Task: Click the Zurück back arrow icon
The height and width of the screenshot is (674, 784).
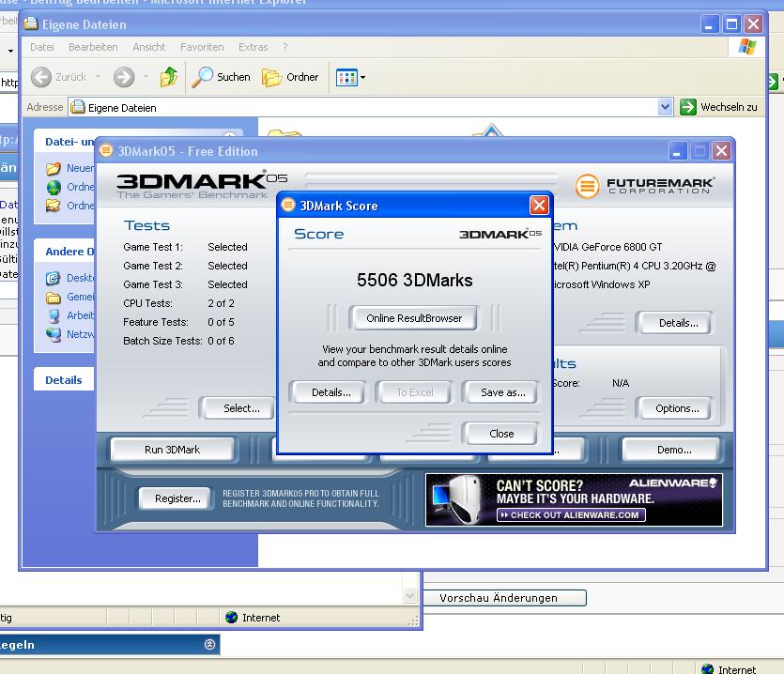Action: point(41,77)
